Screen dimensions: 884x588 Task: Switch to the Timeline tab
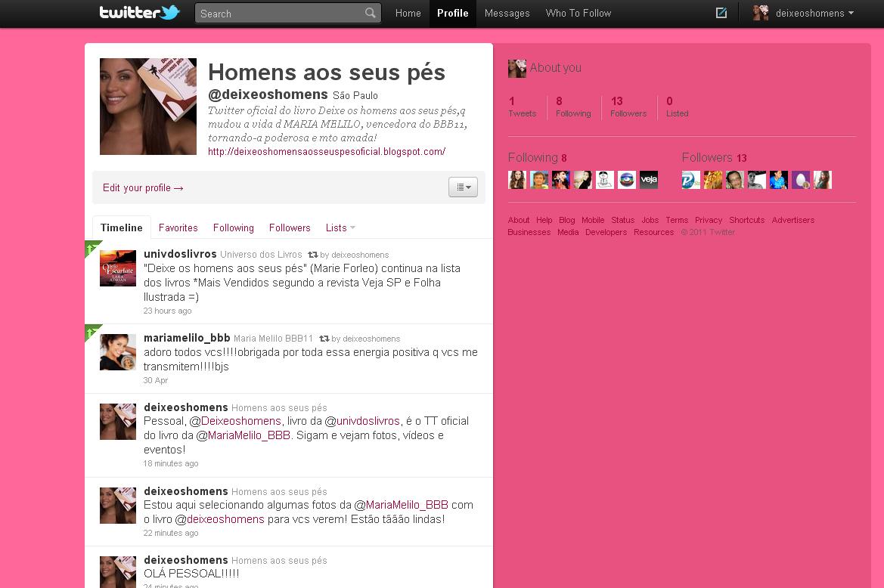pyautogui.click(x=121, y=227)
